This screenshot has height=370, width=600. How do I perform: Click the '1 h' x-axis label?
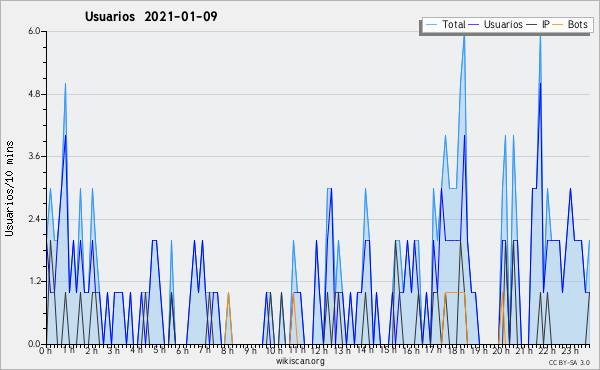[x=68, y=350]
